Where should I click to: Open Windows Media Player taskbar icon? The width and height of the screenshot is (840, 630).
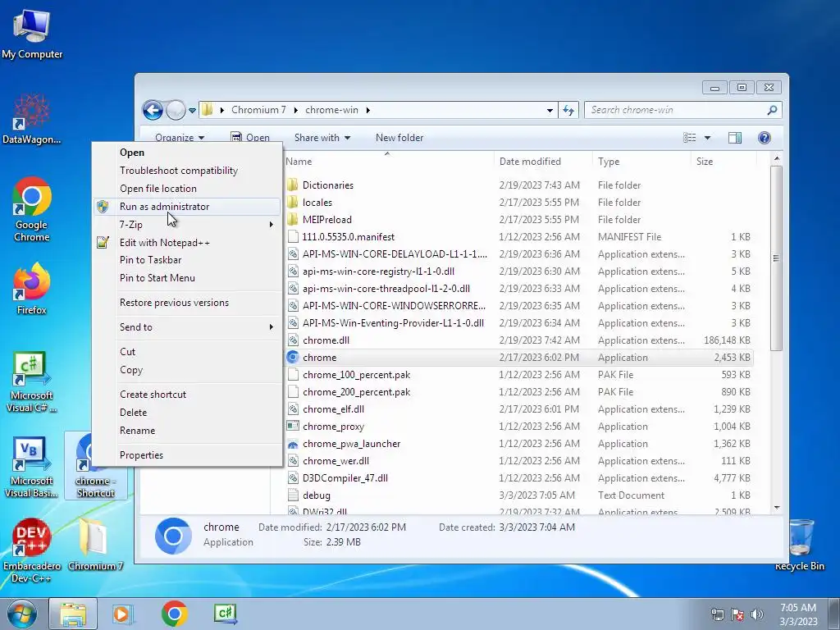123,614
